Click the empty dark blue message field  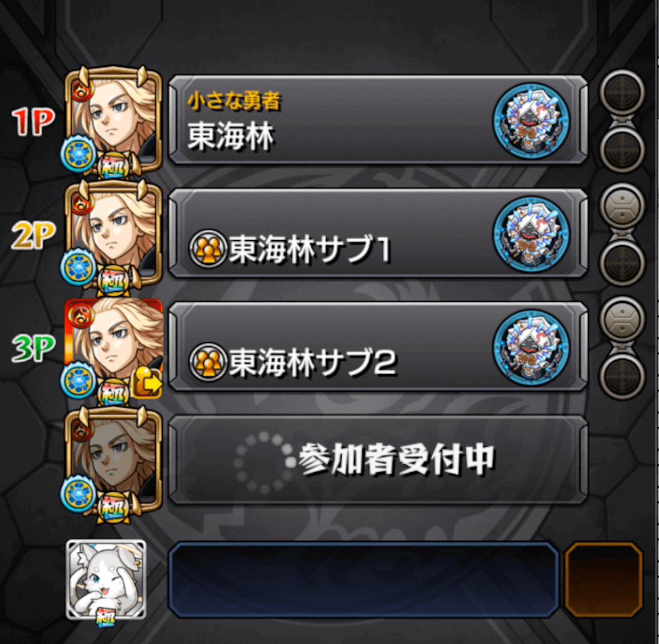coord(364,580)
